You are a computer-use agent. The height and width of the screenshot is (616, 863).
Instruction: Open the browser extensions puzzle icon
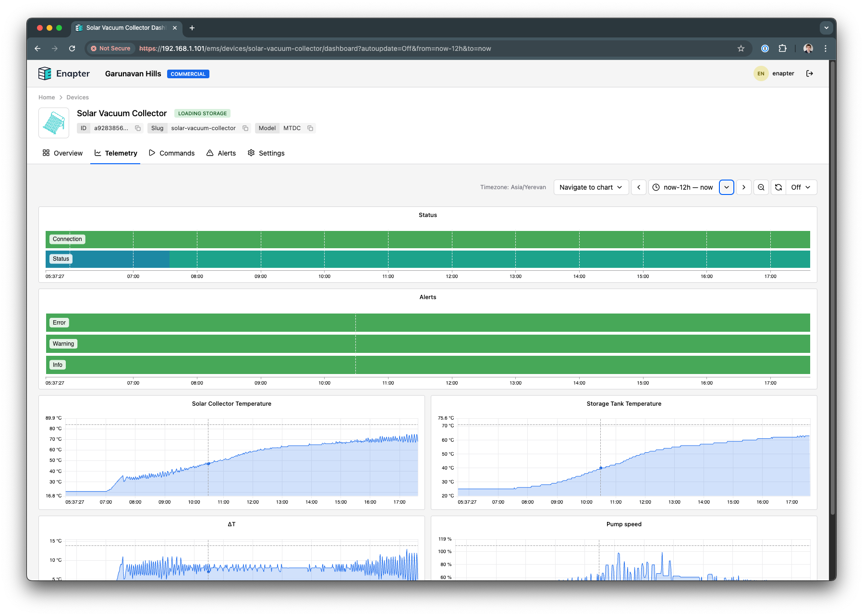click(x=783, y=48)
